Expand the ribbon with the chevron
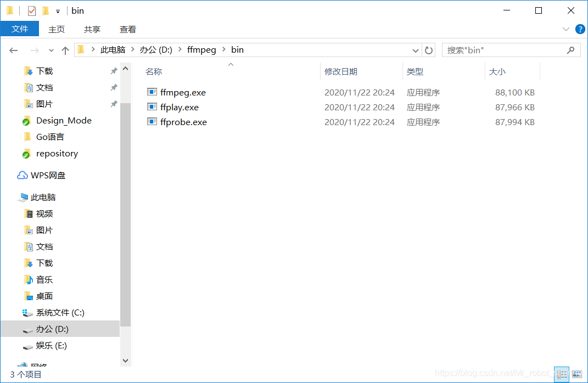Viewport: 588px width, 383px height. [566, 29]
